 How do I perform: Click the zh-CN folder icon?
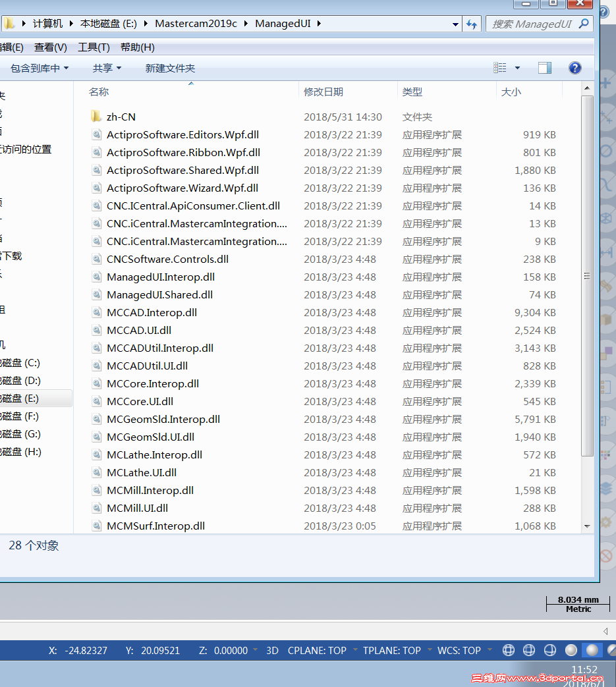click(96, 117)
